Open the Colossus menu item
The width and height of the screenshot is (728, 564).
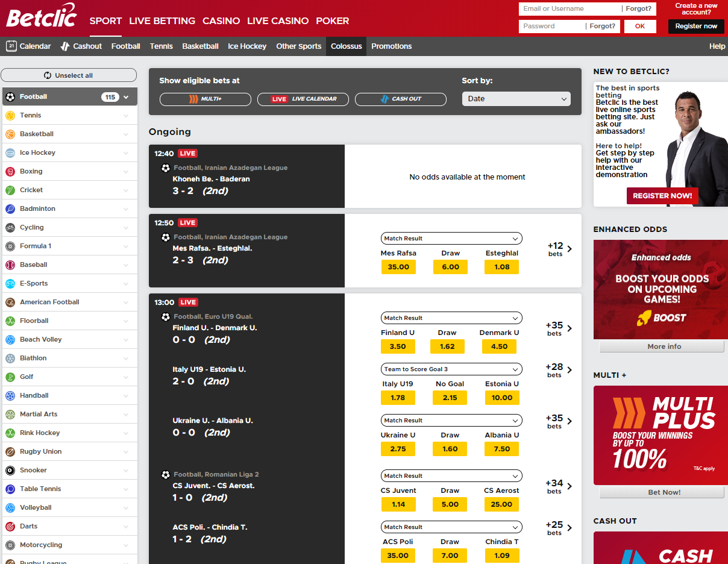(347, 46)
